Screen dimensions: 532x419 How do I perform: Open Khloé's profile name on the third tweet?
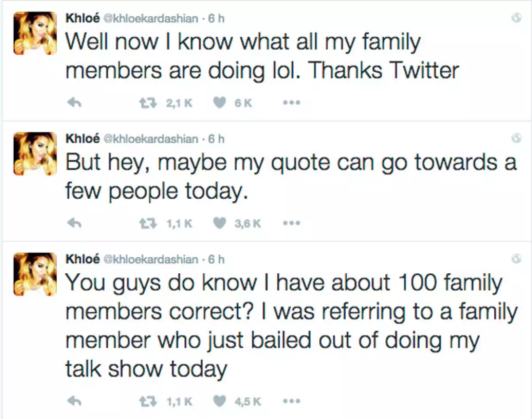click(x=82, y=259)
